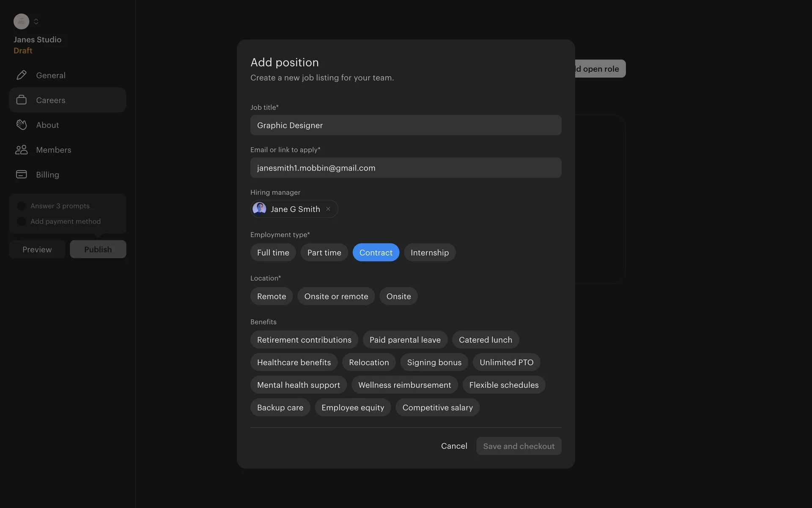Screen dimensions: 812x508
Task: Choose Remote as the location
Action: [x=271, y=296]
